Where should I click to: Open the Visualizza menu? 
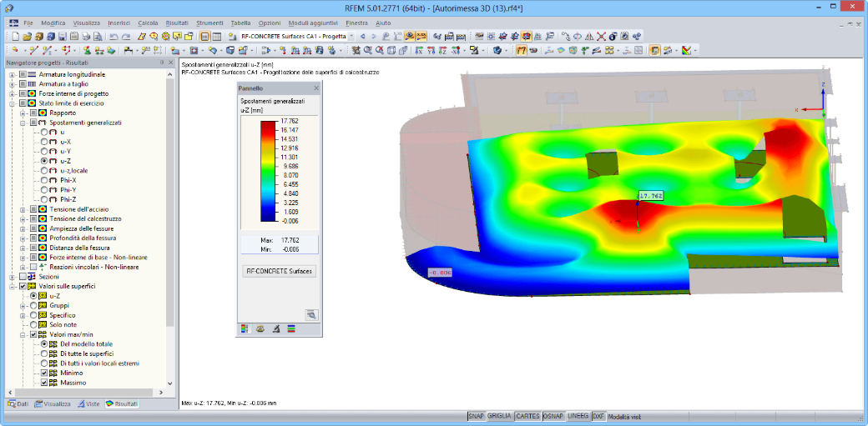click(86, 23)
